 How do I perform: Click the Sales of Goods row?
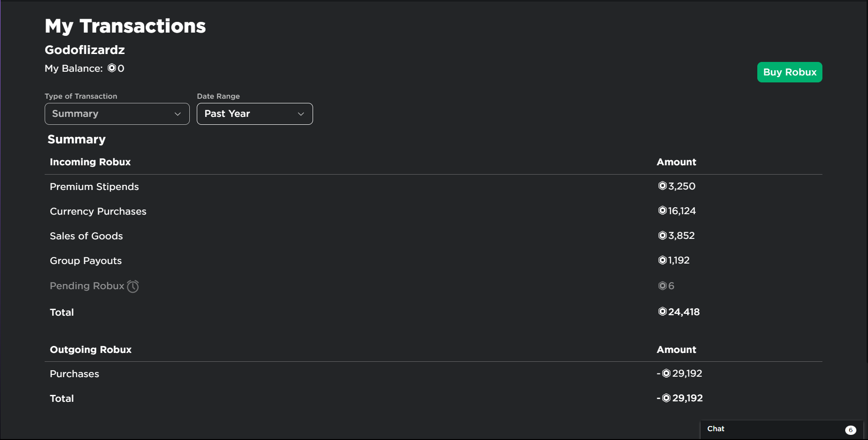coord(86,236)
